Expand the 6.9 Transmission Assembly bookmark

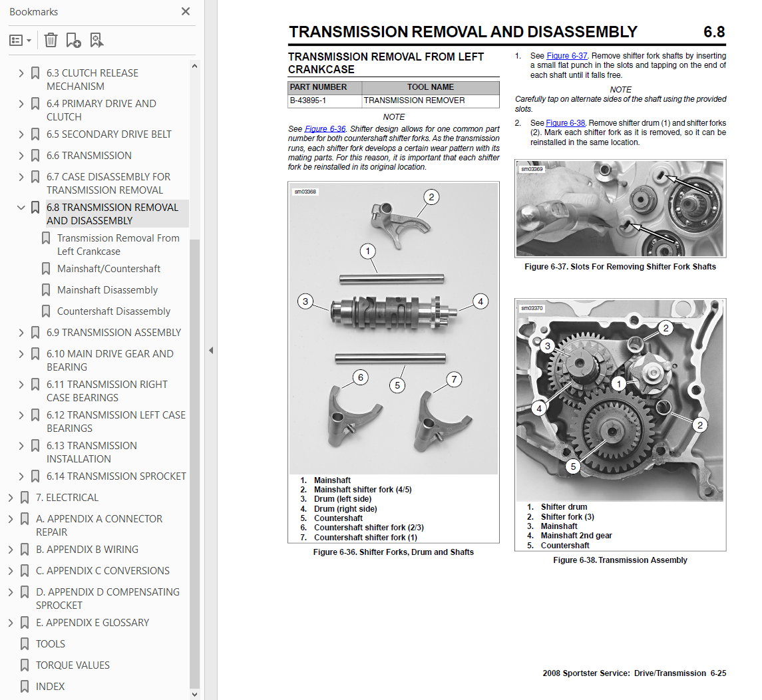(21, 333)
